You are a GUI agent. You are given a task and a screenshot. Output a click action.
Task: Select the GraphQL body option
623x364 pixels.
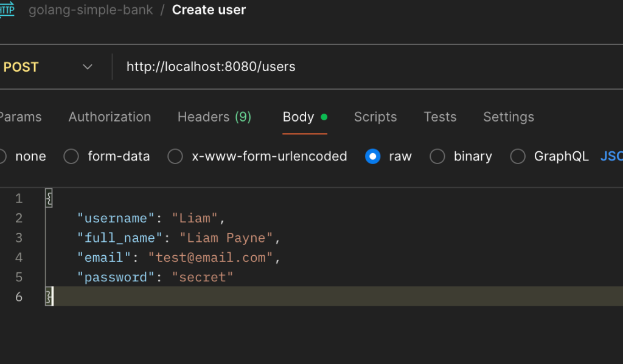pos(518,156)
